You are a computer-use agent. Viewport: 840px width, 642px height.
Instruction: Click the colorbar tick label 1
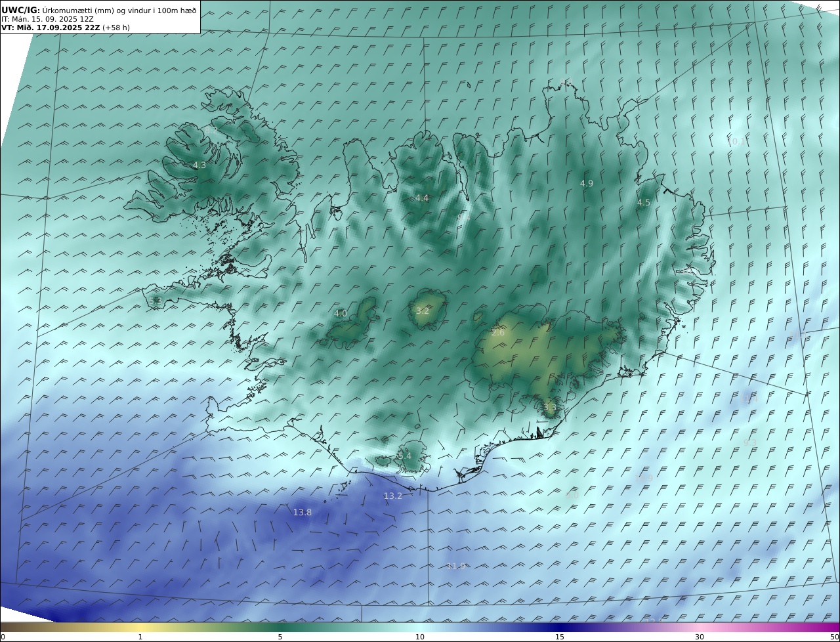click(140, 637)
